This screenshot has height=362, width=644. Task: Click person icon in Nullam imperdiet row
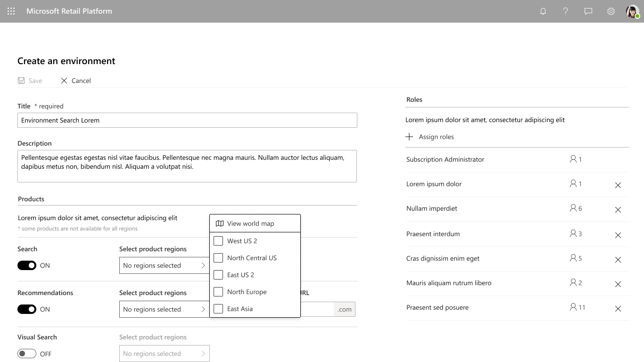[573, 208]
